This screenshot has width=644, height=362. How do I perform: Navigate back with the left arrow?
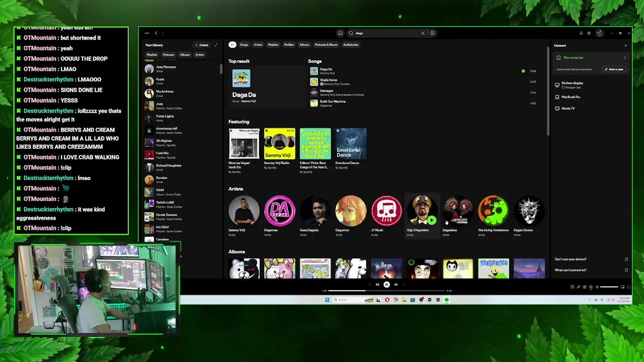tap(156, 33)
